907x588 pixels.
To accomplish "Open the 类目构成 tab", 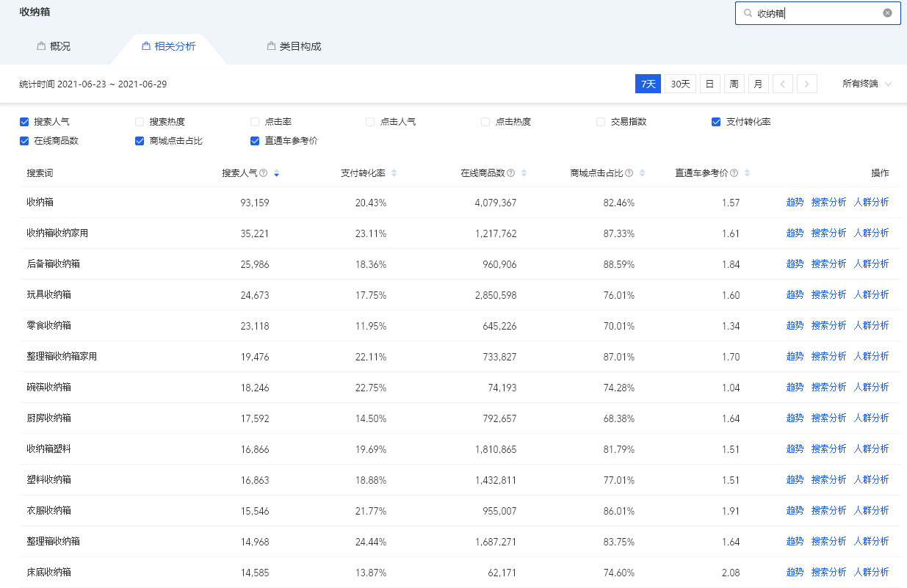I will (294, 46).
